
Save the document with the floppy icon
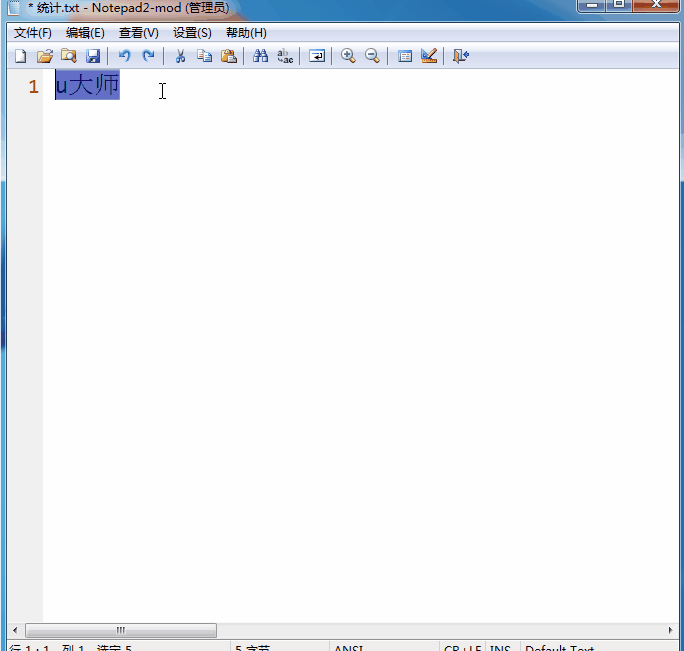[x=93, y=56]
